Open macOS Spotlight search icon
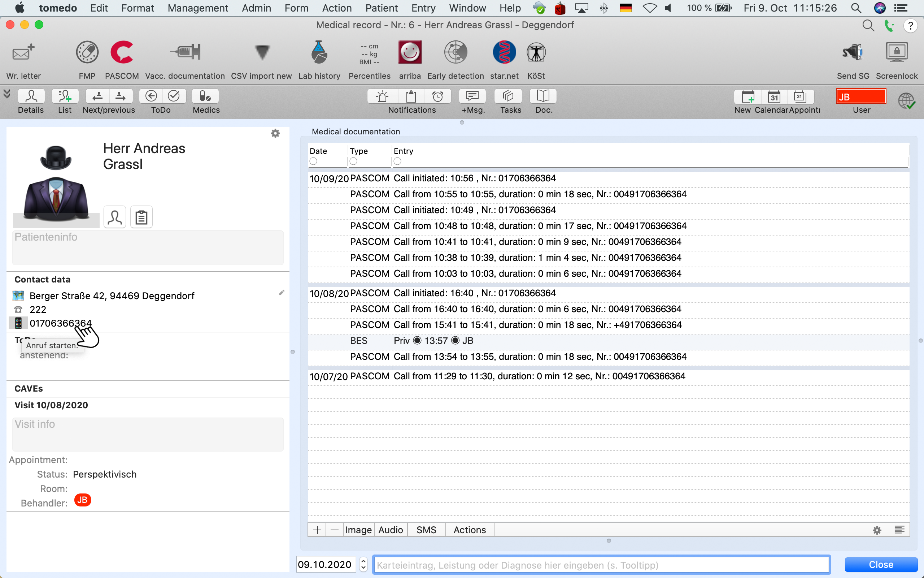This screenshot has width=924, height=578. 856,8
